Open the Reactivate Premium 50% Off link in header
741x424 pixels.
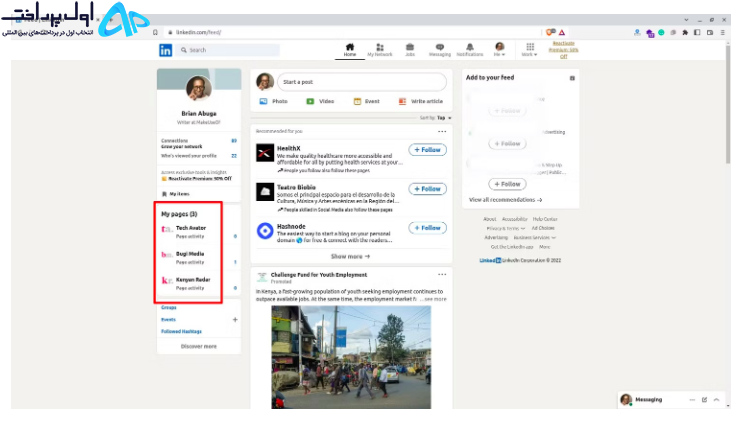(563, 50)
